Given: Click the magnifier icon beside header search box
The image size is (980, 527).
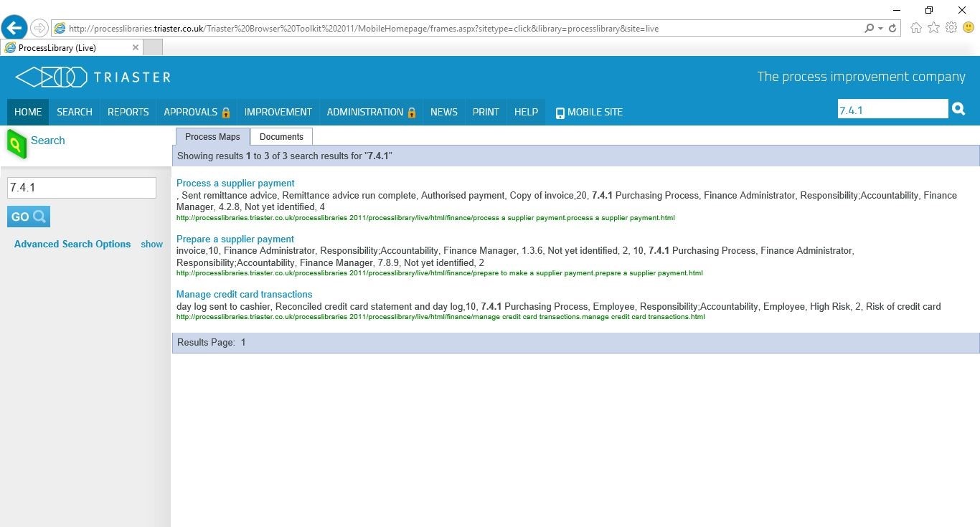Looking at the screenshot, I should pyautogui.click(x=958, y=109).
